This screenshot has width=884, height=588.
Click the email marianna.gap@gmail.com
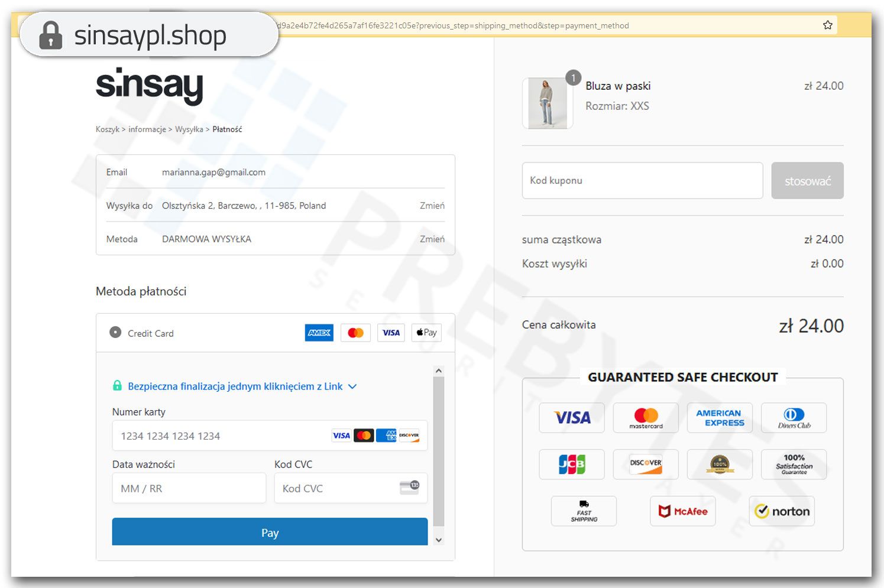click(213, 173)
